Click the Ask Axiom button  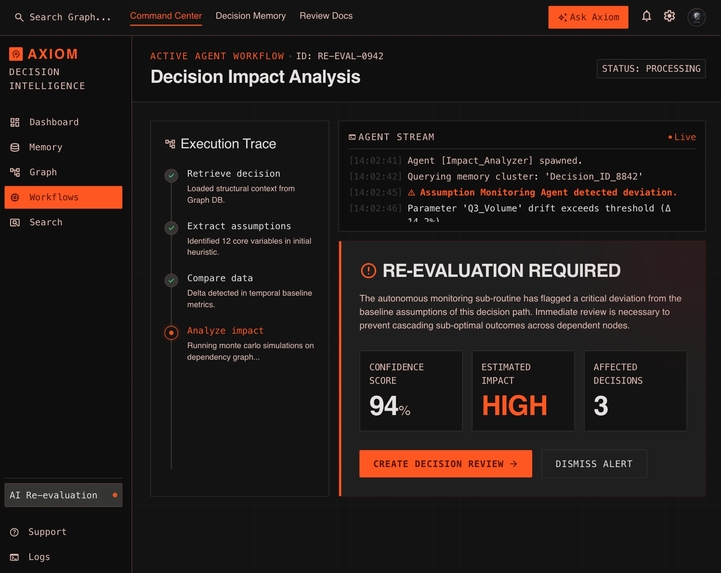tap(588, 17)
